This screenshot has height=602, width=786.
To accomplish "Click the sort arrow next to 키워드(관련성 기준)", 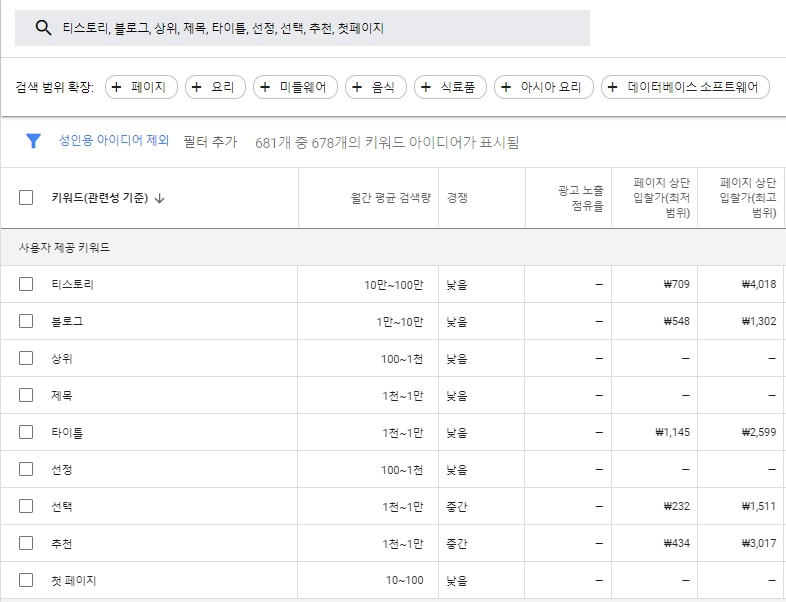I will pos(159,198).
